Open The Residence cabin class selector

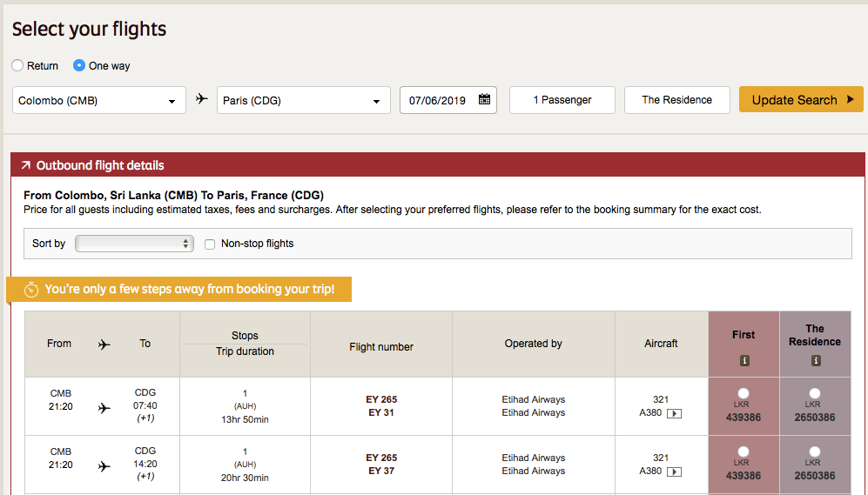[676, 100]
